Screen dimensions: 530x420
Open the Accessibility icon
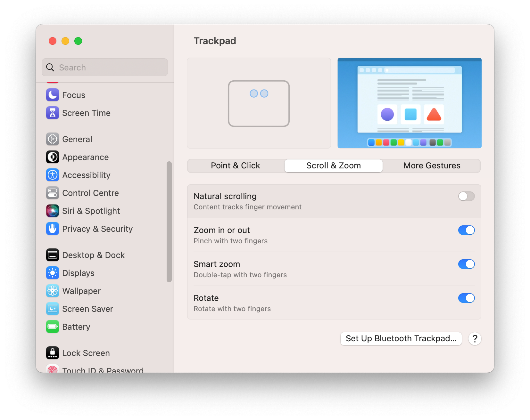(x=53, y=175)
